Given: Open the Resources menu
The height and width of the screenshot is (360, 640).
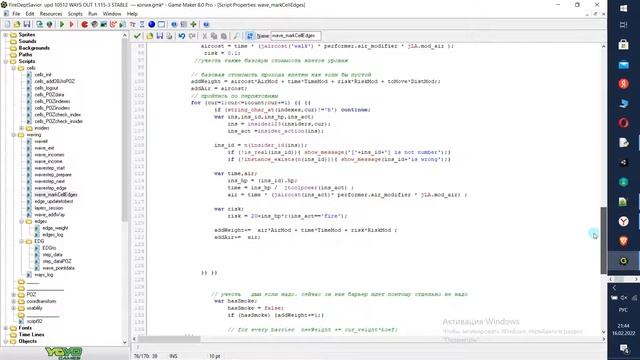Looking at the screenshot, I should click(51, 13).
